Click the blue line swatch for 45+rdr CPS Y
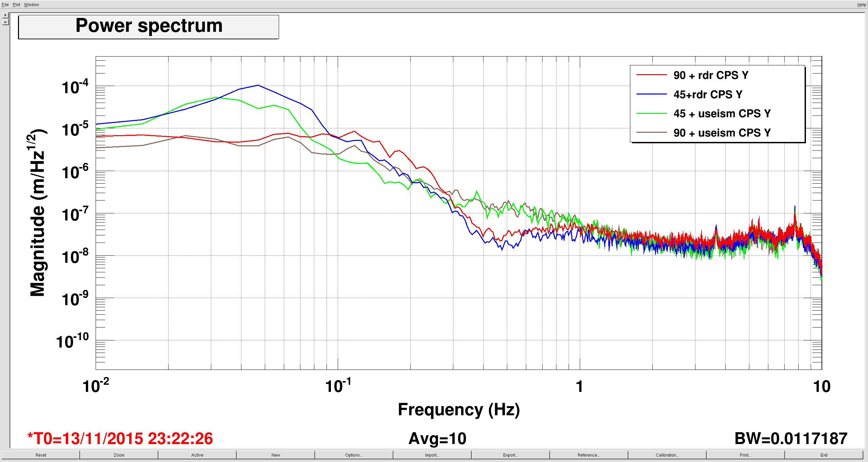 click(x=652, y=94)
